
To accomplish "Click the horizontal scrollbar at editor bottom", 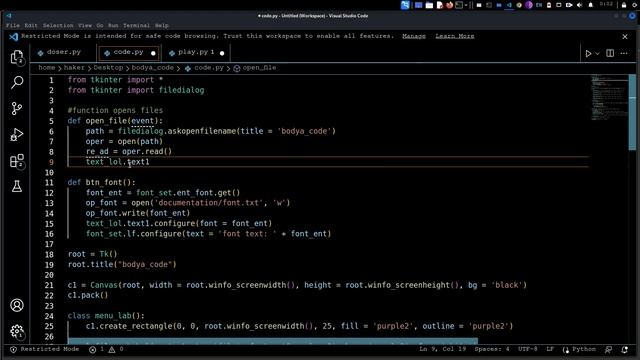I will [273, 341].
